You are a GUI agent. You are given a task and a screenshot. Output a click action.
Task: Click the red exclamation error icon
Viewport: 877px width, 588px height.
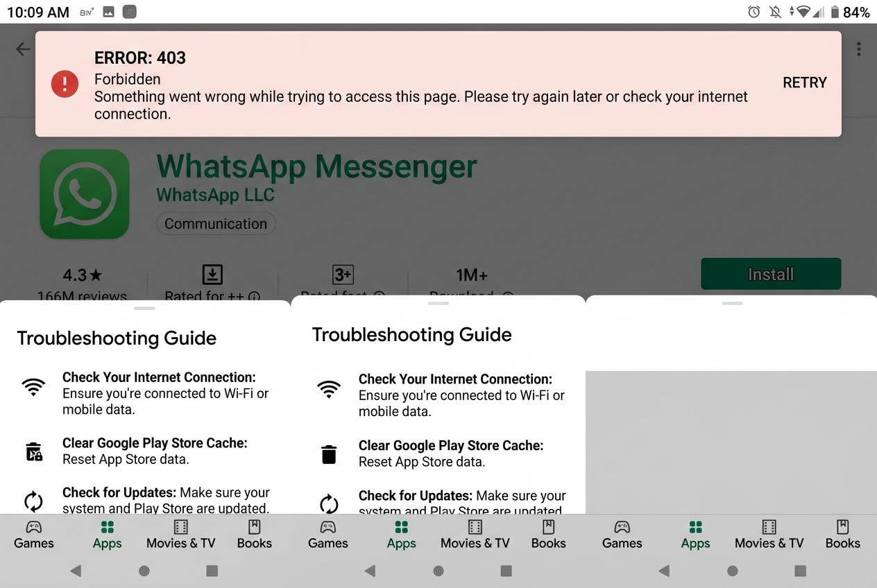[65, 84]
